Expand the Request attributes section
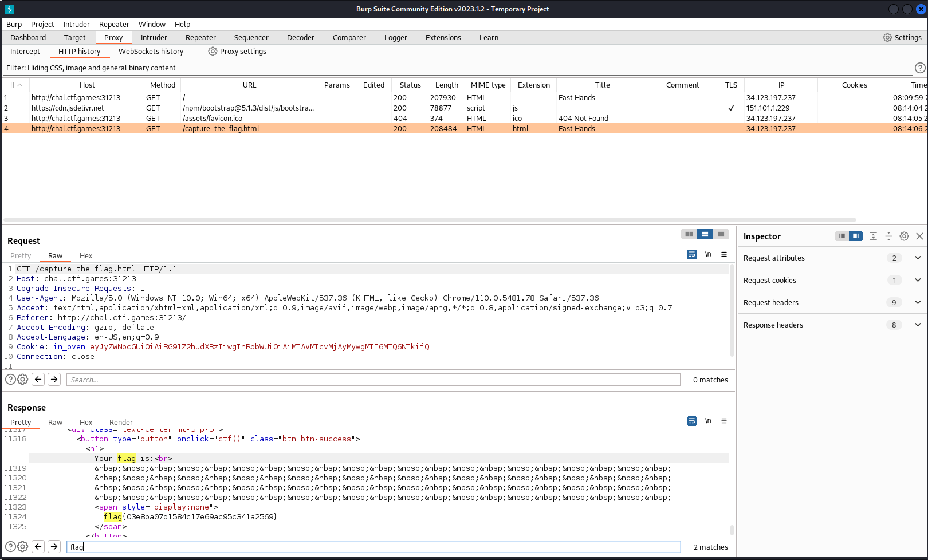 tap(918, 258)
